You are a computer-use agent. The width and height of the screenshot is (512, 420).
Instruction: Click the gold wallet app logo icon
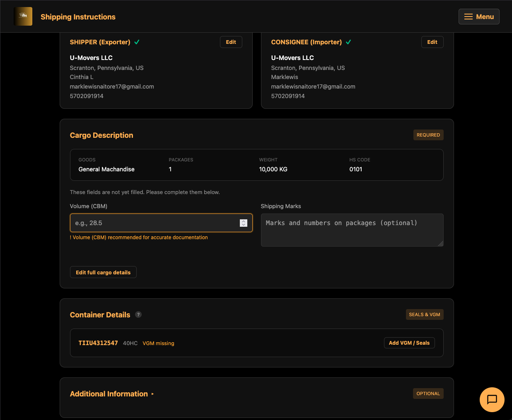pyautogui.click(x=23, y=16)
